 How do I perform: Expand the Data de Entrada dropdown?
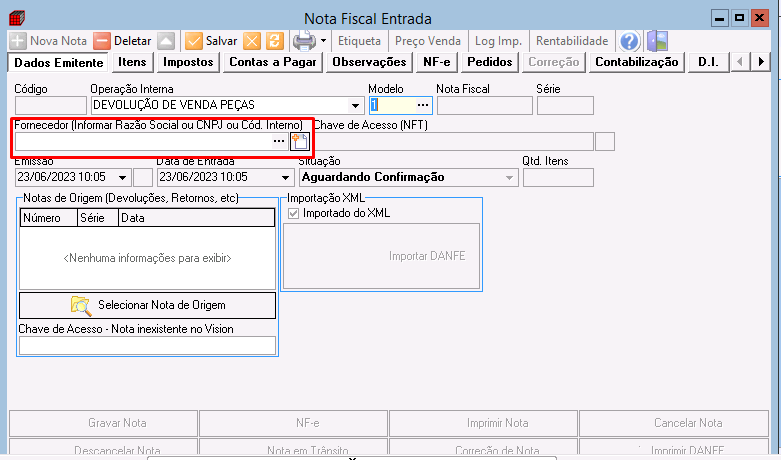[285, 178]
